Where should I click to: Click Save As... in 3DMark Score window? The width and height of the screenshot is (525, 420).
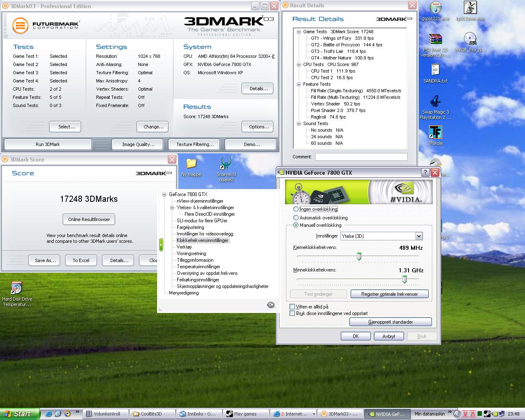click(45, 260)
